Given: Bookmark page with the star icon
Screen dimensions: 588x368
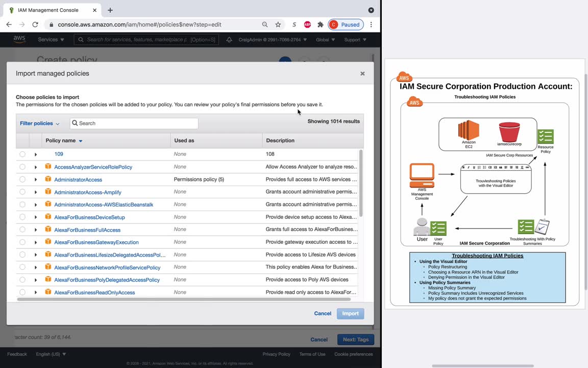Looking at the screenshot, I should click(x=278, y=25).
